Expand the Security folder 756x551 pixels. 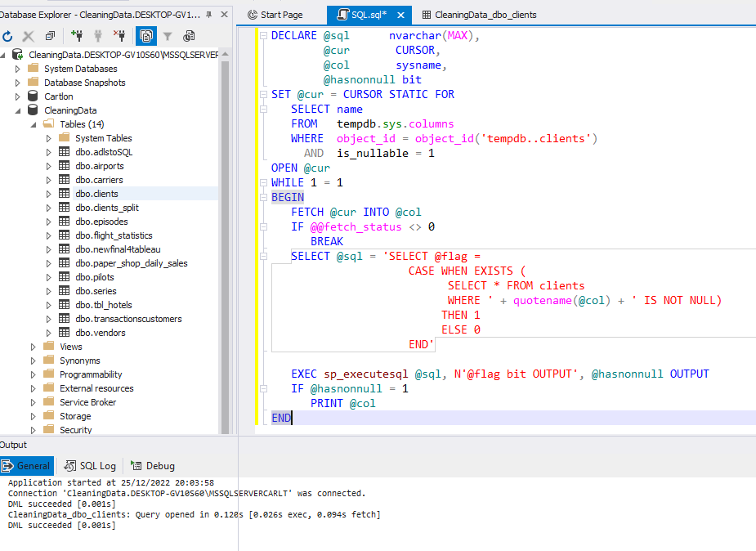34,430
